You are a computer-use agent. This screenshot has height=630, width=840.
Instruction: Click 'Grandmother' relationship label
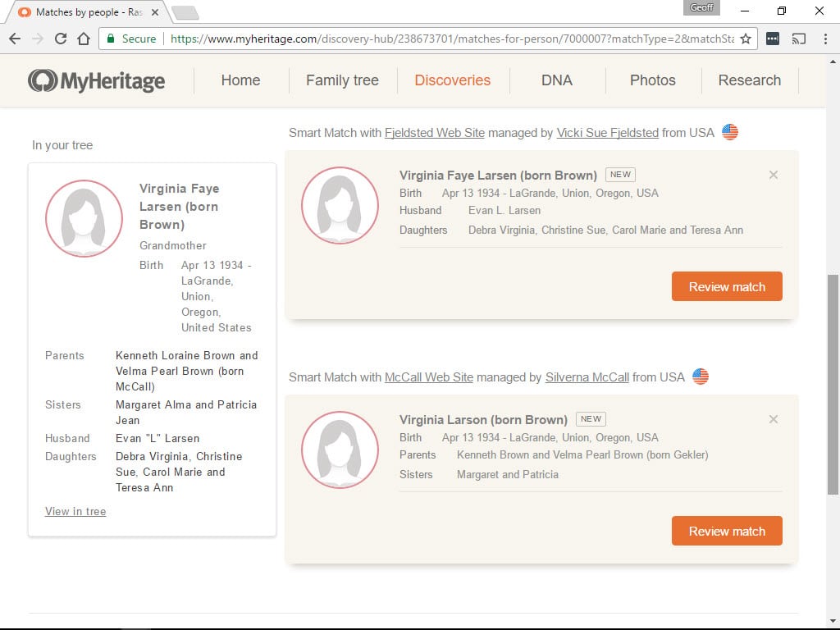click(172, 245)
